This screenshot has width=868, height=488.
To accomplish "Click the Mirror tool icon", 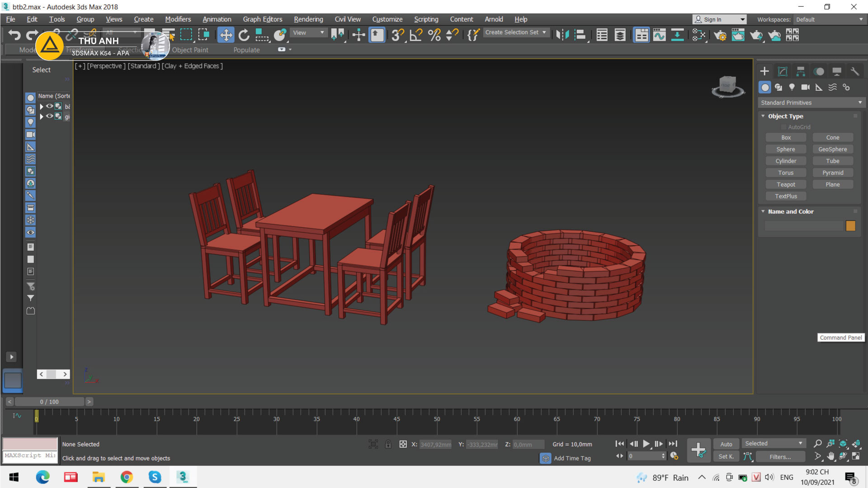I will [562, 35].
